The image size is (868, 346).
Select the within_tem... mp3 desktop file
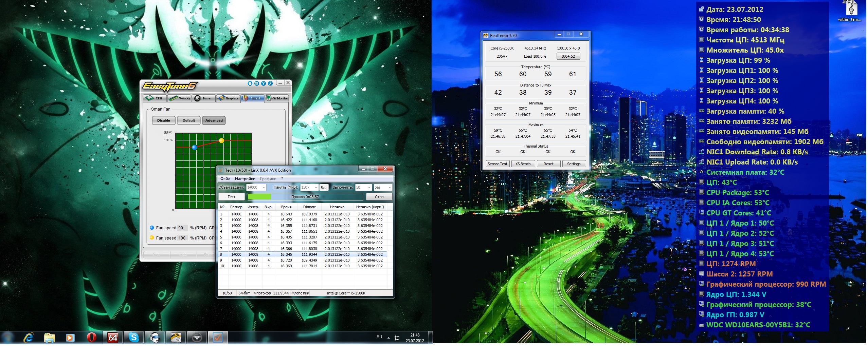850,11
